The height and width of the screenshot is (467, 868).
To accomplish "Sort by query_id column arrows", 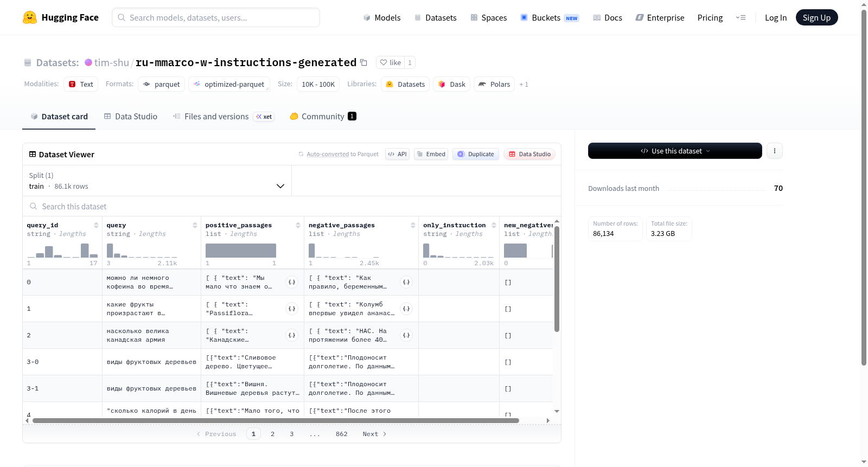I will (x=96, y=225).
